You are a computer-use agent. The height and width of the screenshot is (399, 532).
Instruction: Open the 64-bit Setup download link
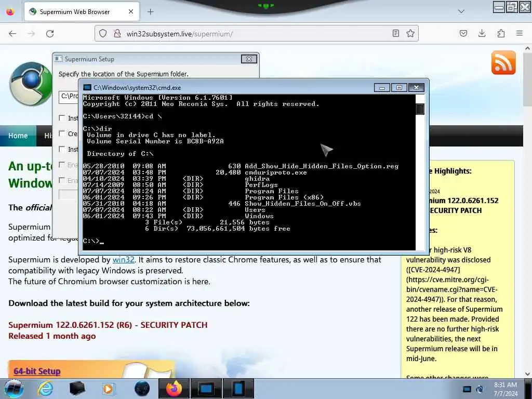[37, 371]
